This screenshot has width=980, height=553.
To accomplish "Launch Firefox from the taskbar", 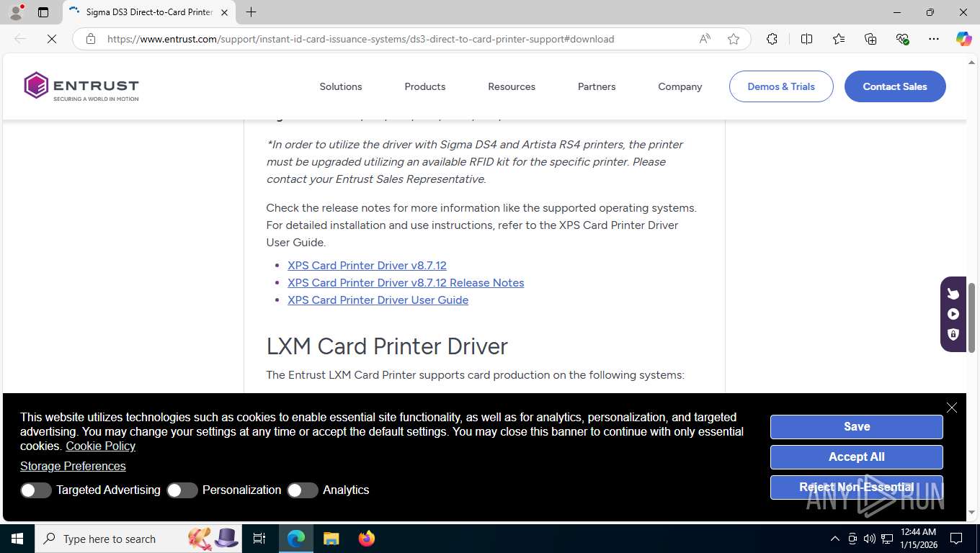I will pos(367,539).
